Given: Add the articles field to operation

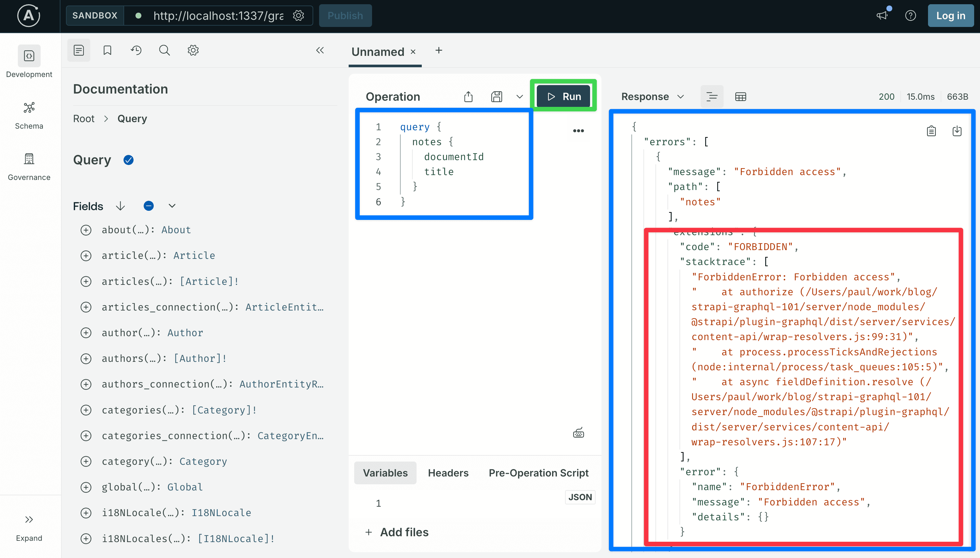Looking at the screenshot, I should (x=86, y=281).
